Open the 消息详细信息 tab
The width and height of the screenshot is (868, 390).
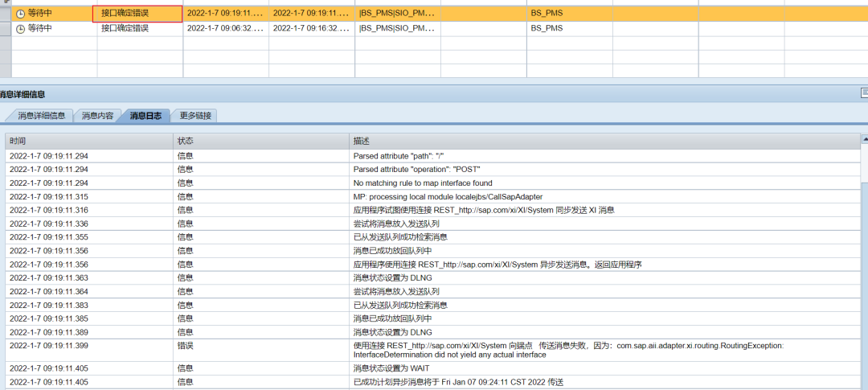click(42, 116)
